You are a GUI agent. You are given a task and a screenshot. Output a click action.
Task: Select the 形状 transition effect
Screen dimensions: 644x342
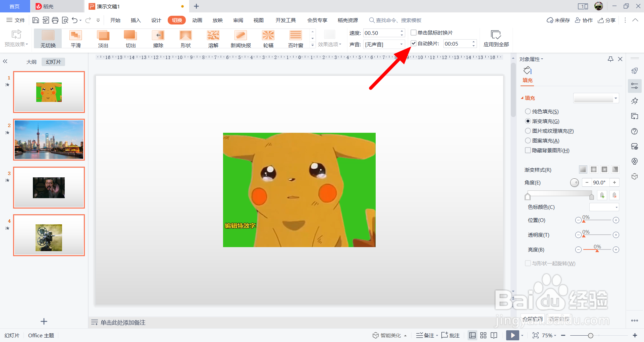185,39
